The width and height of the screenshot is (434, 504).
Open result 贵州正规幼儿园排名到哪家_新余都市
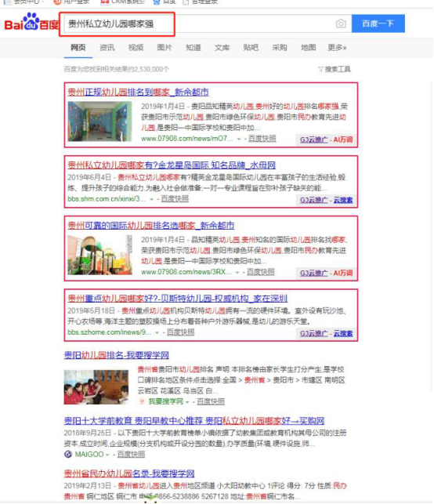tap(138, 92)
